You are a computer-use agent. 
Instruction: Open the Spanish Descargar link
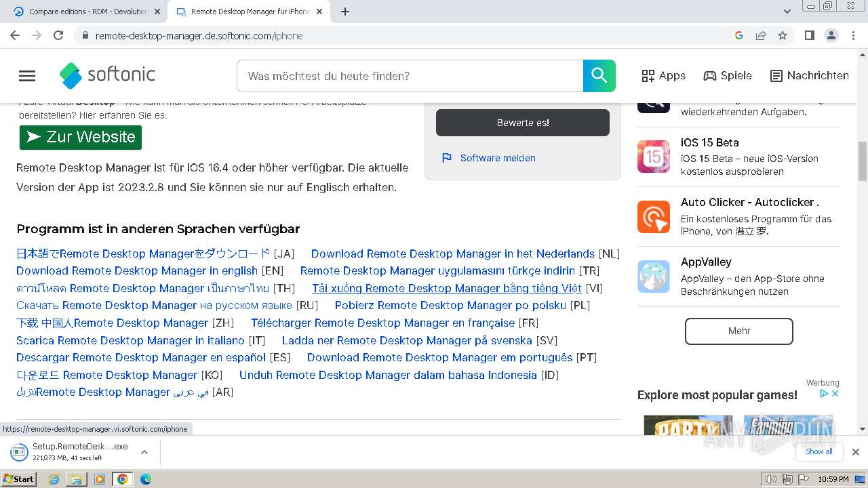[141, 357]
